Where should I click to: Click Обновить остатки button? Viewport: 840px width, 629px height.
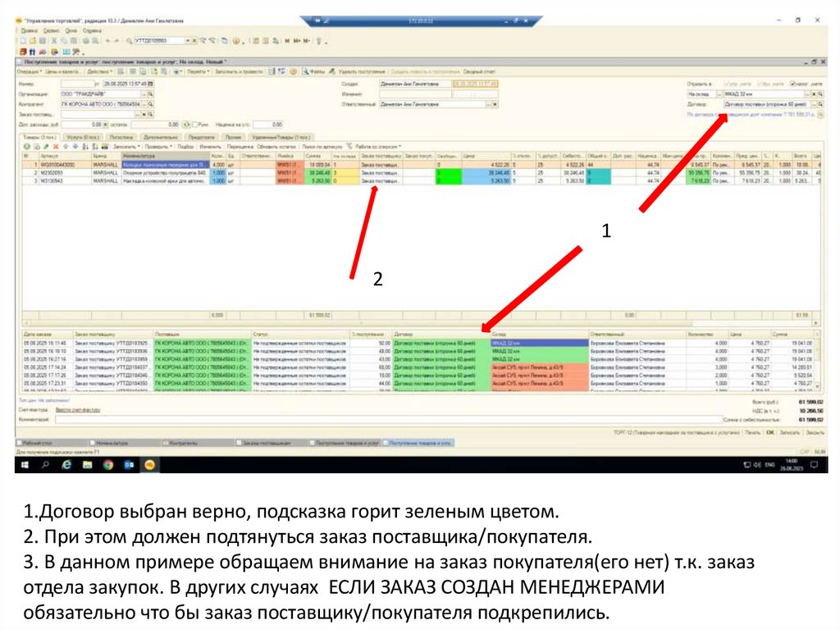[x=276, y=146]
